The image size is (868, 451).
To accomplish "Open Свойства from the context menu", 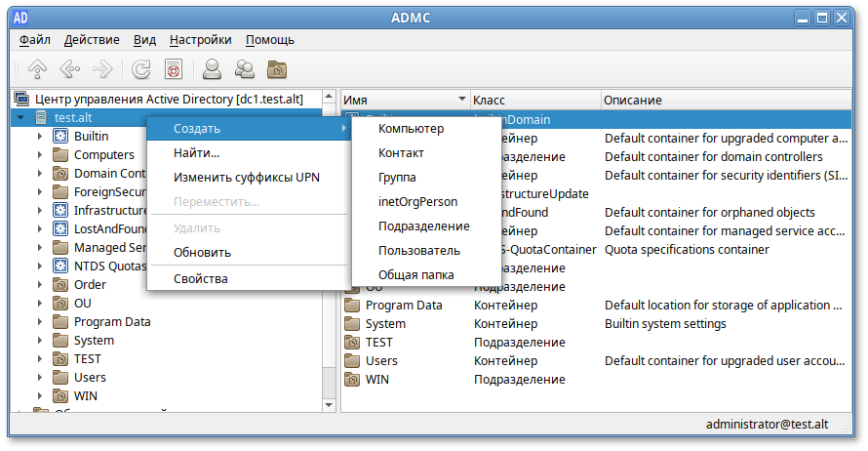I will (x=249, y=278).
